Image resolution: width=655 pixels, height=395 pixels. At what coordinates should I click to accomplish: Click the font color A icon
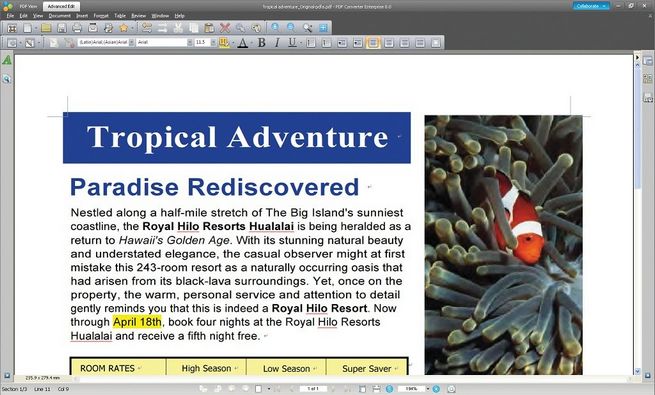click(x=243, y=42)
